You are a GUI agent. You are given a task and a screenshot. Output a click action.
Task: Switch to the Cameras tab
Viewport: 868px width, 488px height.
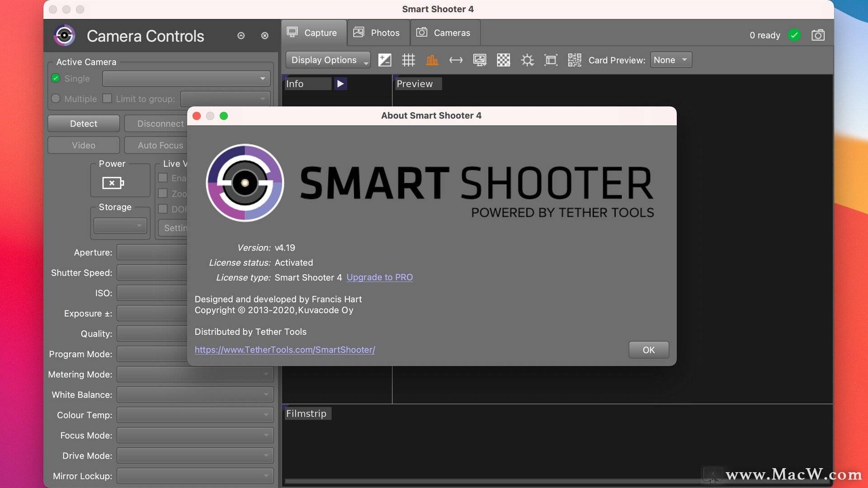[445, 33]
